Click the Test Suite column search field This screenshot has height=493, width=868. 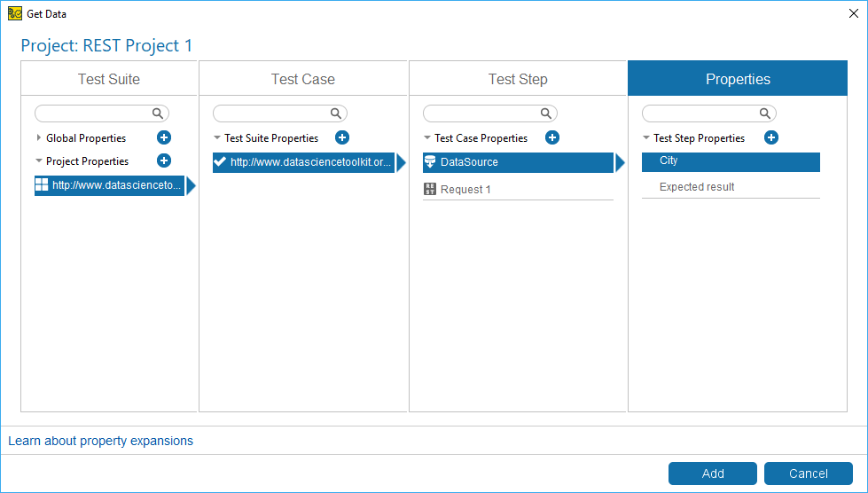point(94,113)
